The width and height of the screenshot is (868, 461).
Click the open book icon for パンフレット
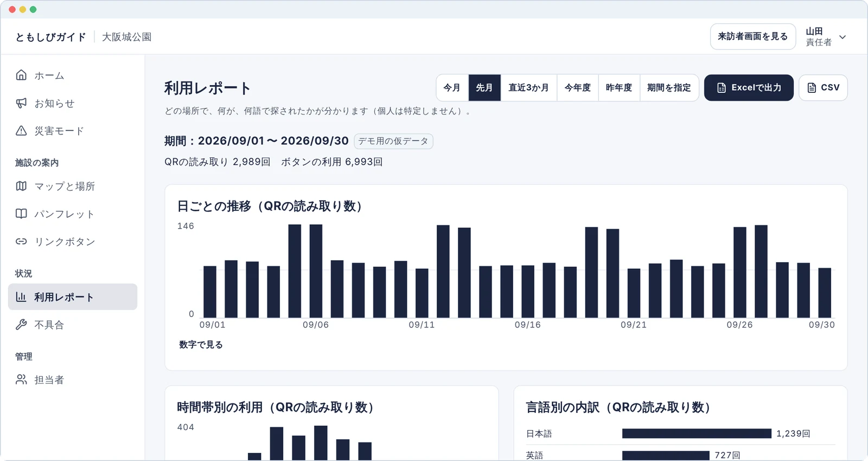[x=21, y=213]
